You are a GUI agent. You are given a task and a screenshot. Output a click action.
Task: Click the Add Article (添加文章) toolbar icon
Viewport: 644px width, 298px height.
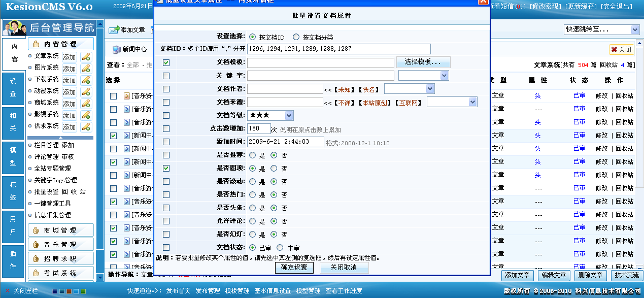point(114,30)
